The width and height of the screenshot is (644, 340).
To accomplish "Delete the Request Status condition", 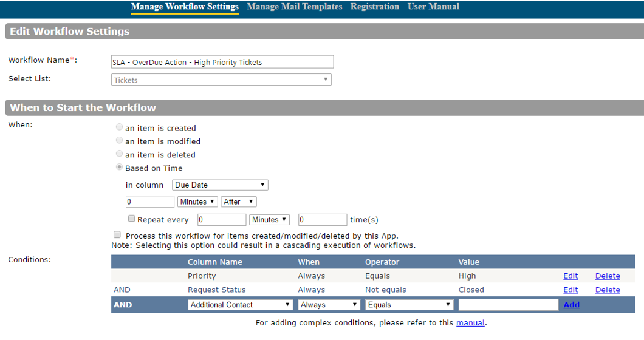I will 608,290.
